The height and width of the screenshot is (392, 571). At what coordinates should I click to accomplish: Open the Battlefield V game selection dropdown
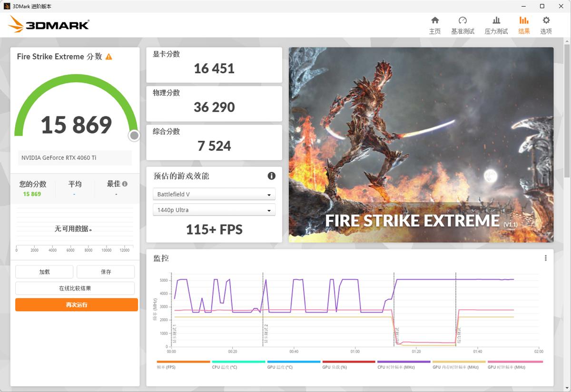coord(214,194)
